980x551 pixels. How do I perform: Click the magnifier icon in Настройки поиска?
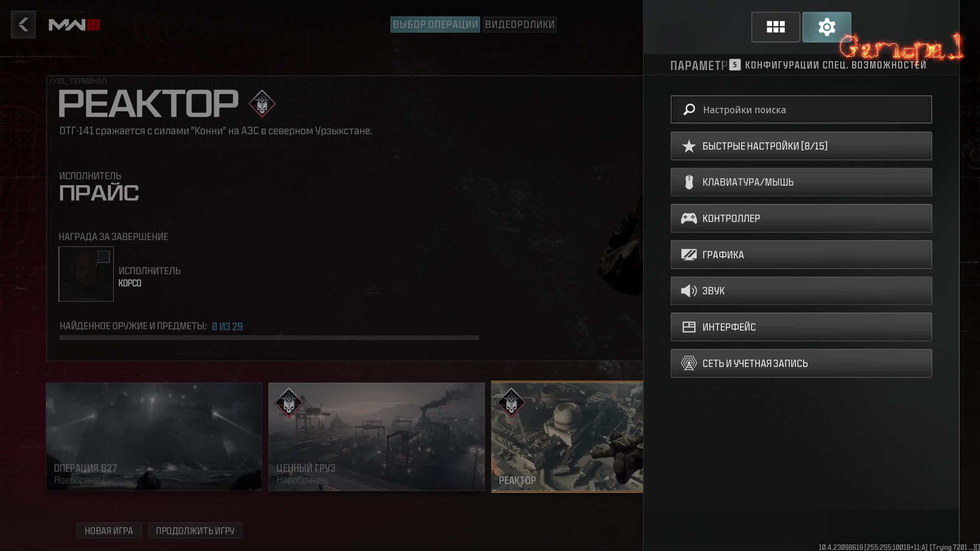click(x=689, y=109)
